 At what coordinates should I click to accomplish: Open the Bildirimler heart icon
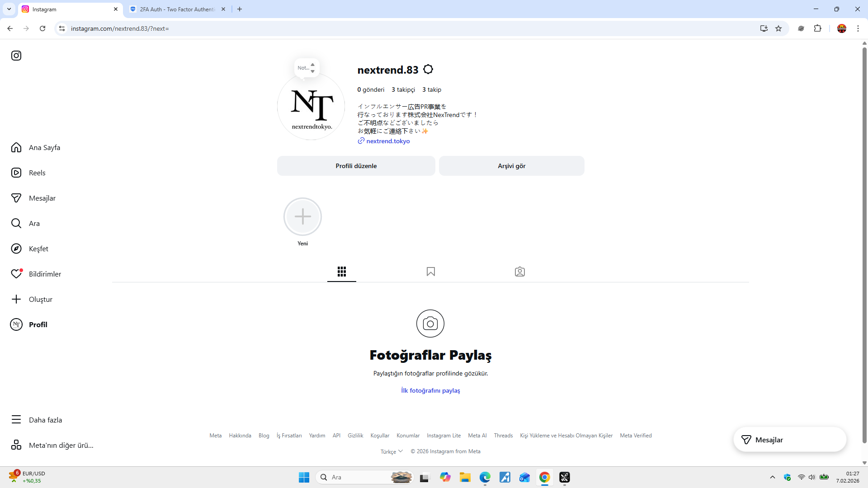click(16, 274)
